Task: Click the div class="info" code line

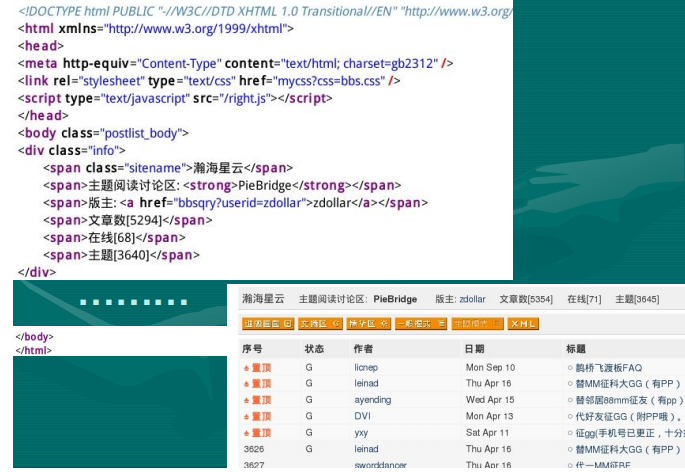Action: pyautogui.click(x=72, y=151)
